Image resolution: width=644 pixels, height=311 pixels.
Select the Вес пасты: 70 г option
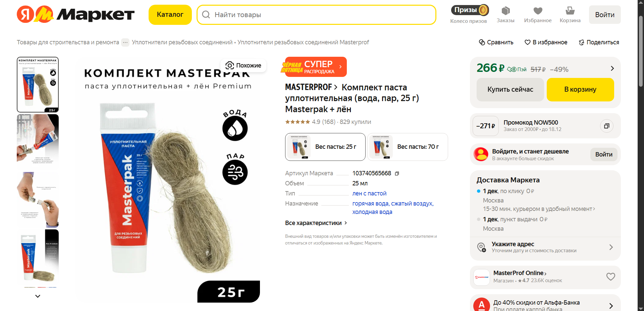pyautogui.click(x=408, y=147)
